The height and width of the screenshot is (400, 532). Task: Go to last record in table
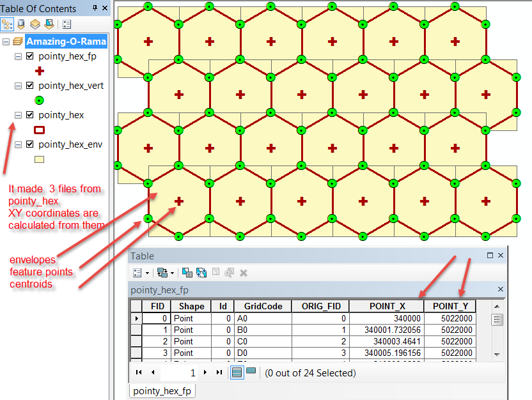pos(219,372)
